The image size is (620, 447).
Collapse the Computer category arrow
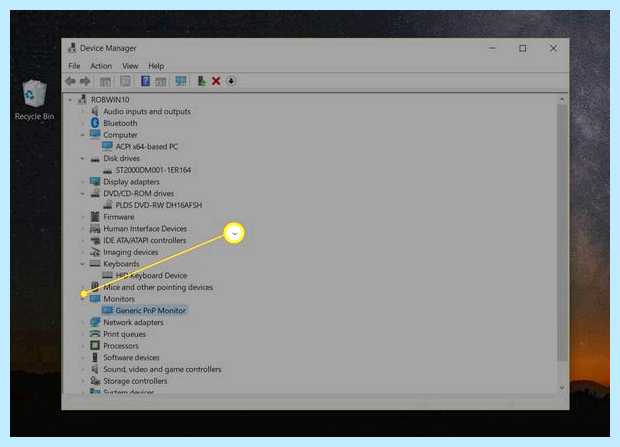coord(83,135)
